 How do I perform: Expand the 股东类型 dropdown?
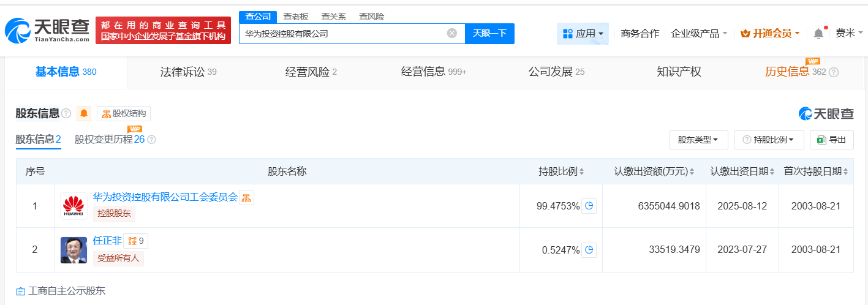[698, 140]
